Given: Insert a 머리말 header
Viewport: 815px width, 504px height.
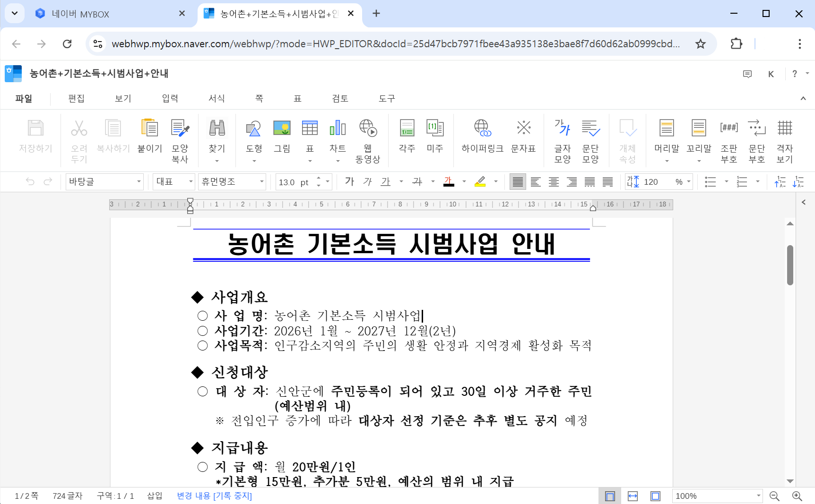Looking at the screenshot, I should tap(666, 135).
